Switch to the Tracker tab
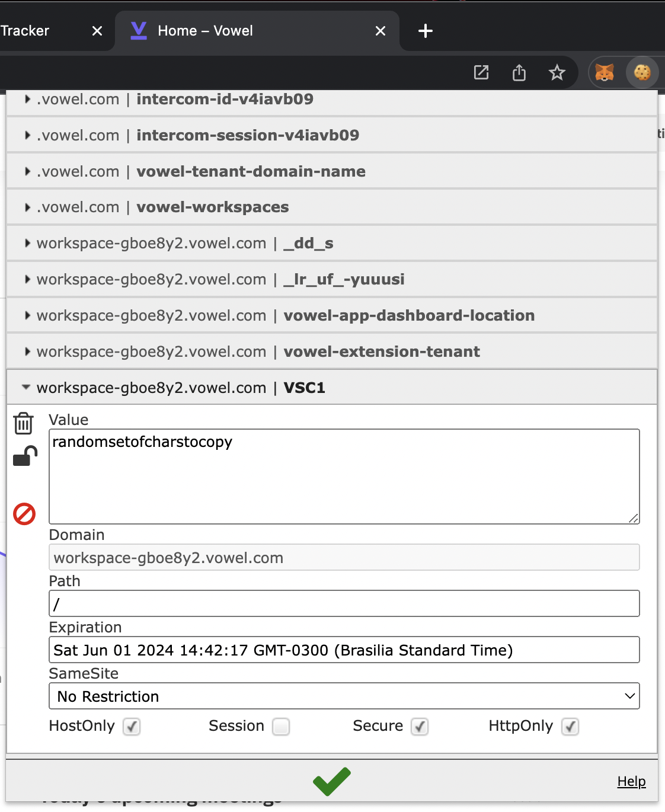This screenshot has height=812, width=665. [33, 30]
